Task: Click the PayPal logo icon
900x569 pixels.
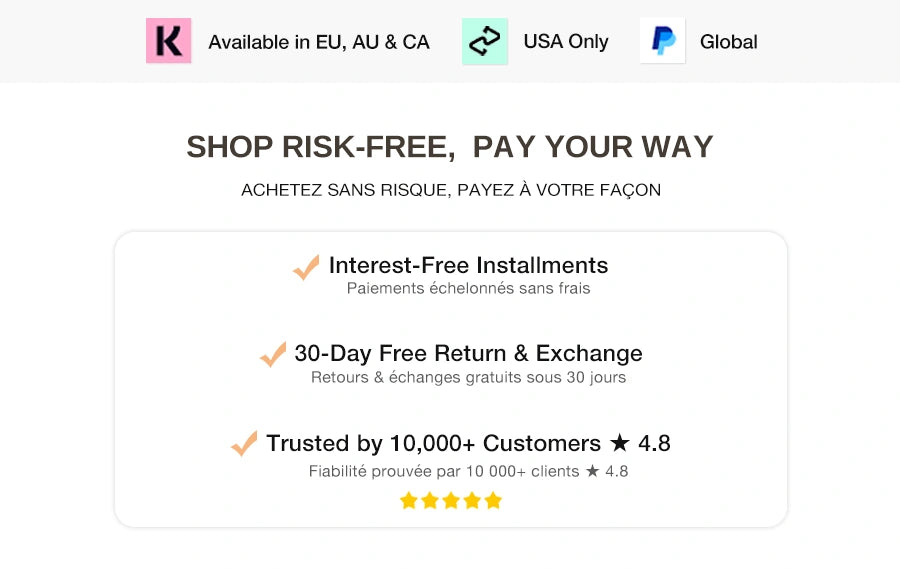Action: [x=662, y=41]
